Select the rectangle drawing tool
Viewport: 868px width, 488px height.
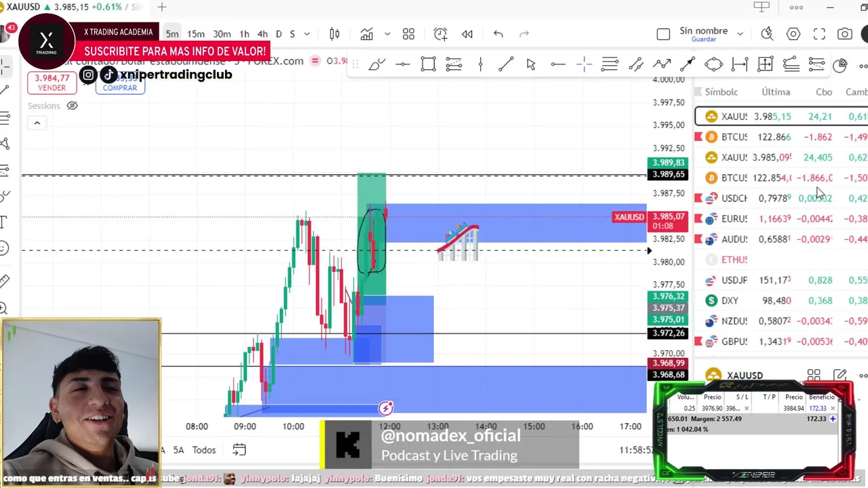(428, 64)
